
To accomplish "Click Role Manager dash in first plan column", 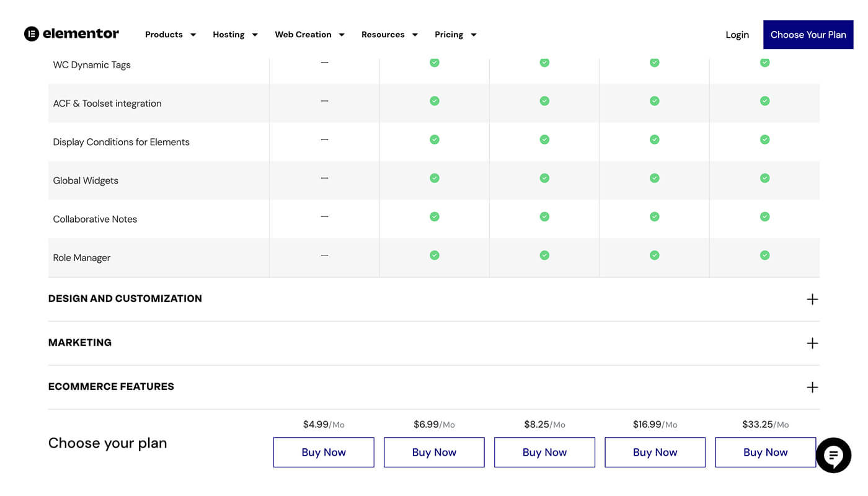I will [324, 255].
